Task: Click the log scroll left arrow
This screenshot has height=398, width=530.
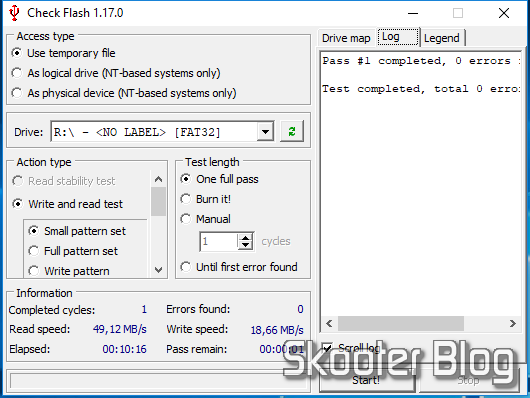Action: [x=329, y=324]
